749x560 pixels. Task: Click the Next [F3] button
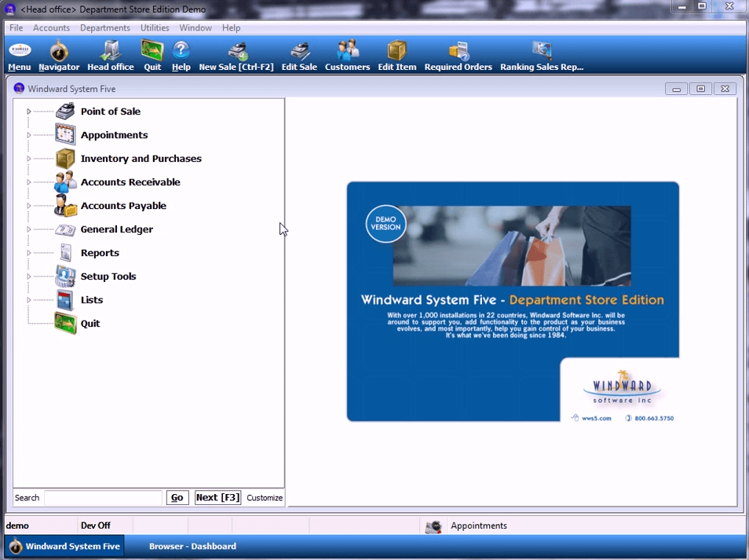coord(217,497)
